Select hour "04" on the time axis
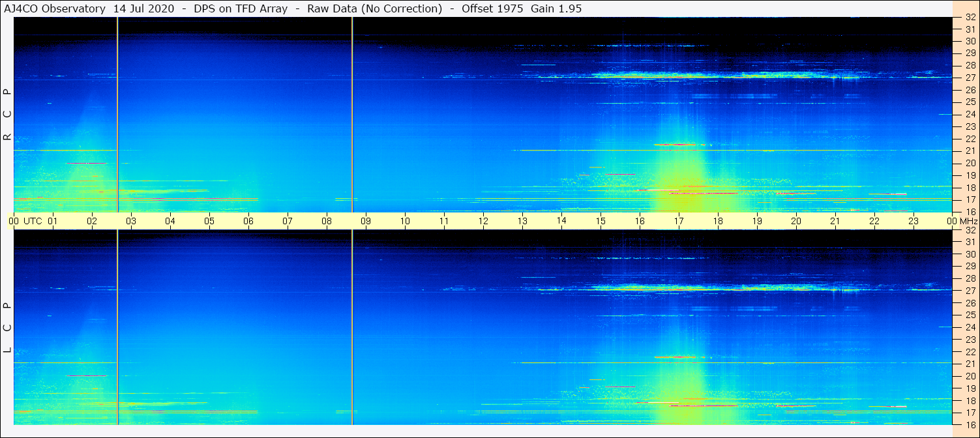 (x=170, y=221)
